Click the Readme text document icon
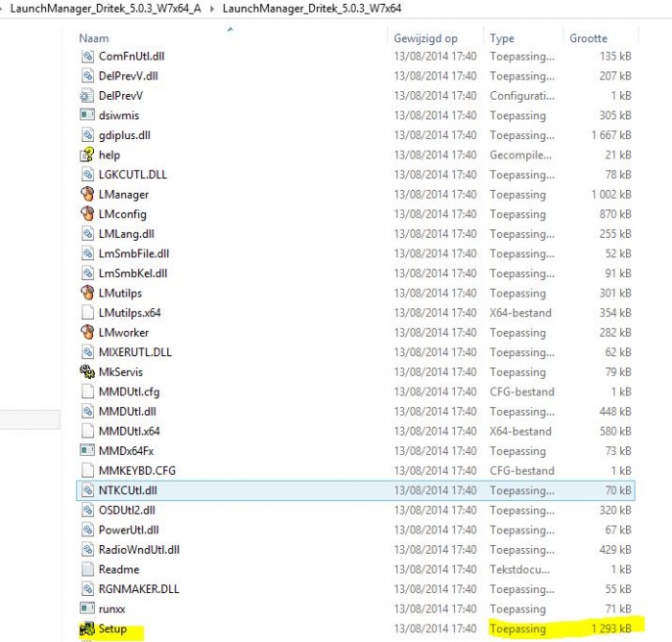The width and height of the screenshot is (672, 642). (87, 569)
